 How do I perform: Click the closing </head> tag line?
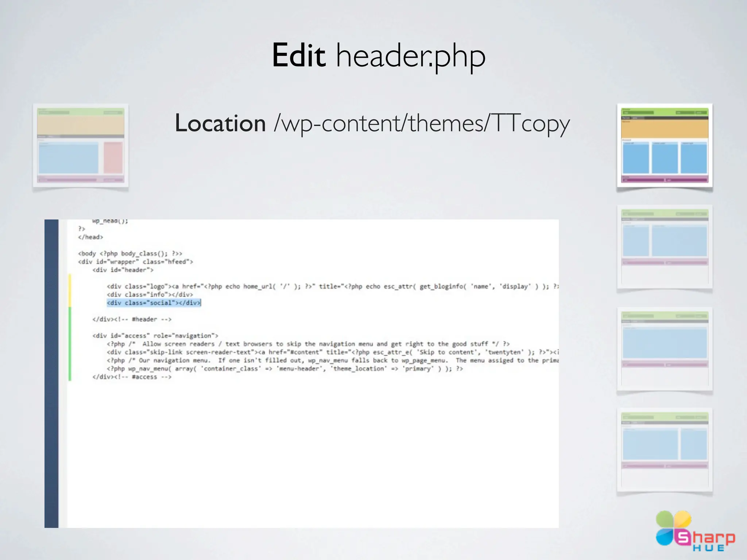coord(90,237)
